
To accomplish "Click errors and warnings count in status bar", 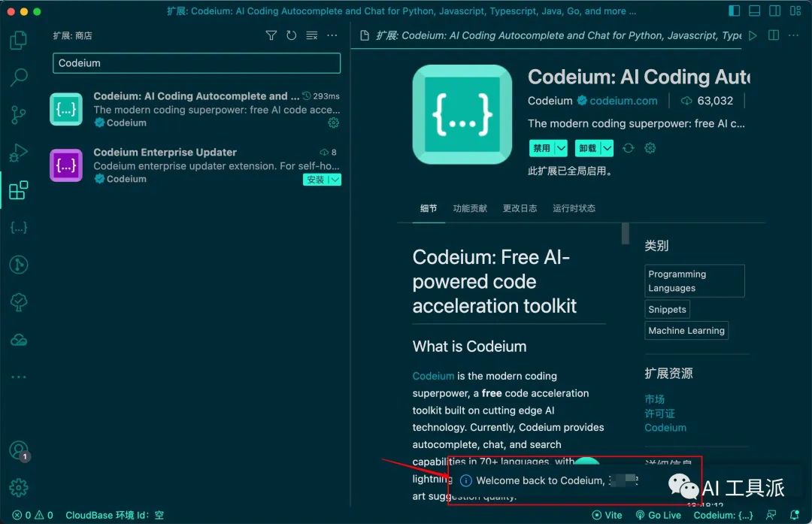I will pyautogui.click(x=32, y=515).
